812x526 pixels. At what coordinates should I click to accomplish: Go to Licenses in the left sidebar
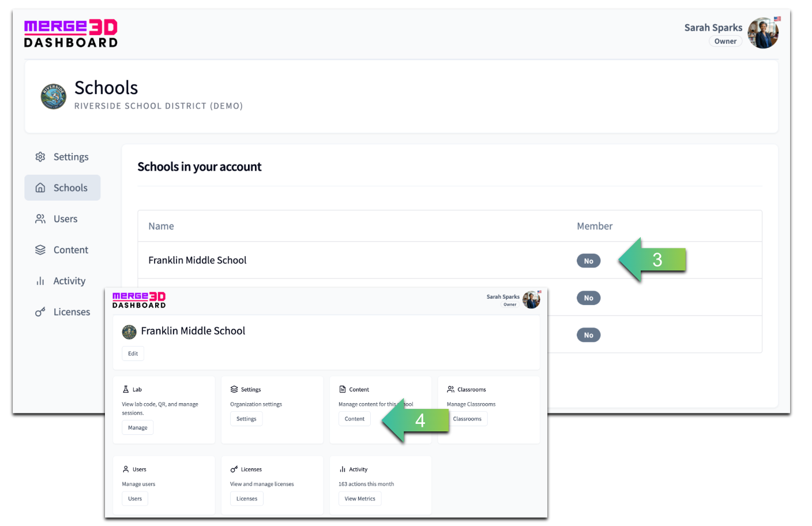(62, 312)
